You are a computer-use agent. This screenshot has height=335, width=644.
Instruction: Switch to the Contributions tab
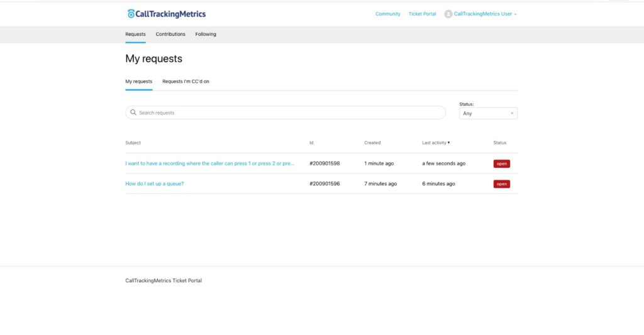pos(170,34)
